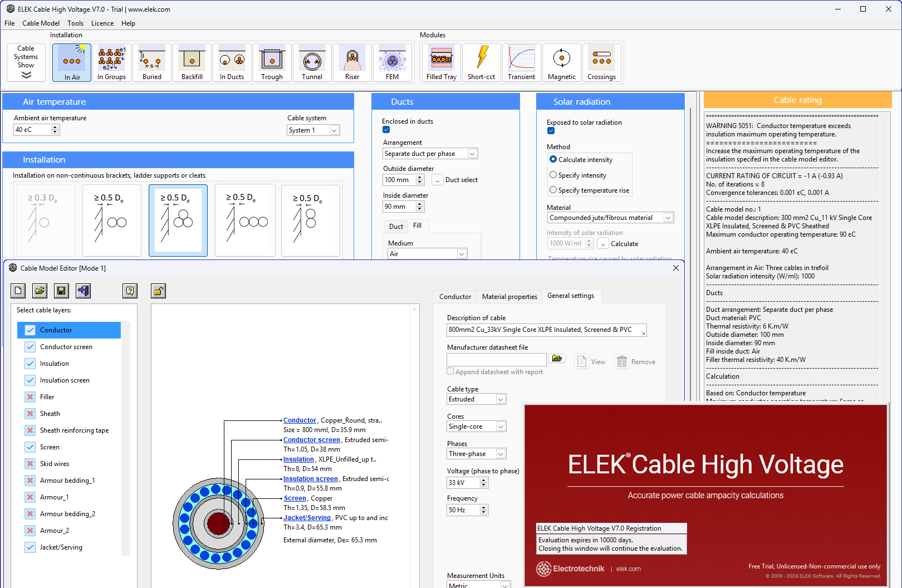Viewport: 902px width, 588px height.
Task: Choose the Tunnel installation icon
Action: [312, 63]
